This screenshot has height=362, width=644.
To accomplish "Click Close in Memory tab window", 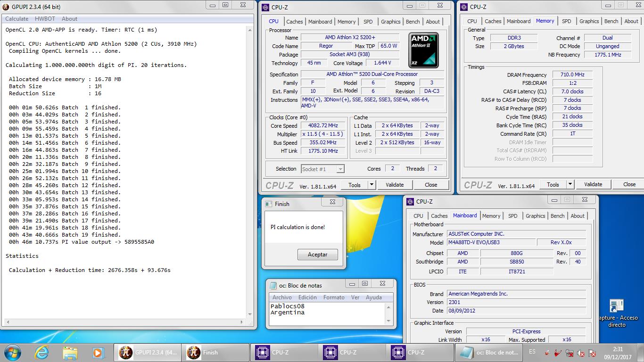I will (x=629, y=184).
